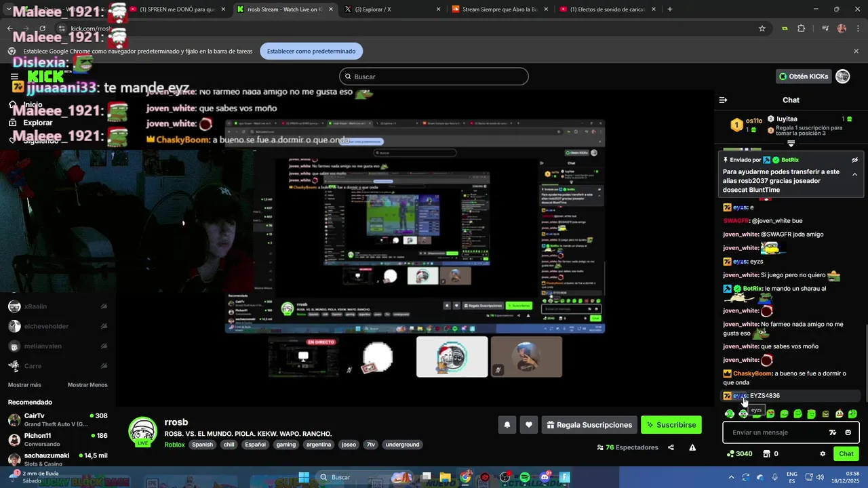Bookmark this page with the star icon
This screenshot has height=488, width=868.
tap(762, 28)
